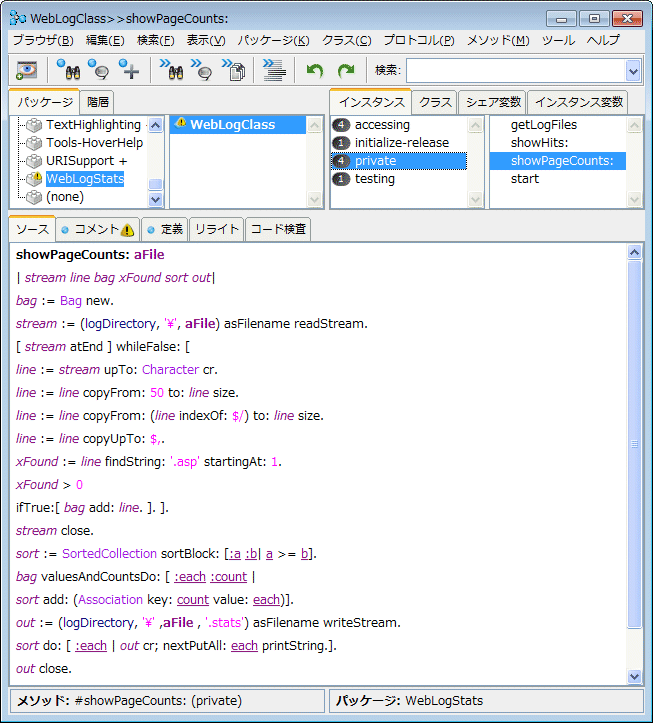Open the ブラウザ menu

[x=42, y=40]
